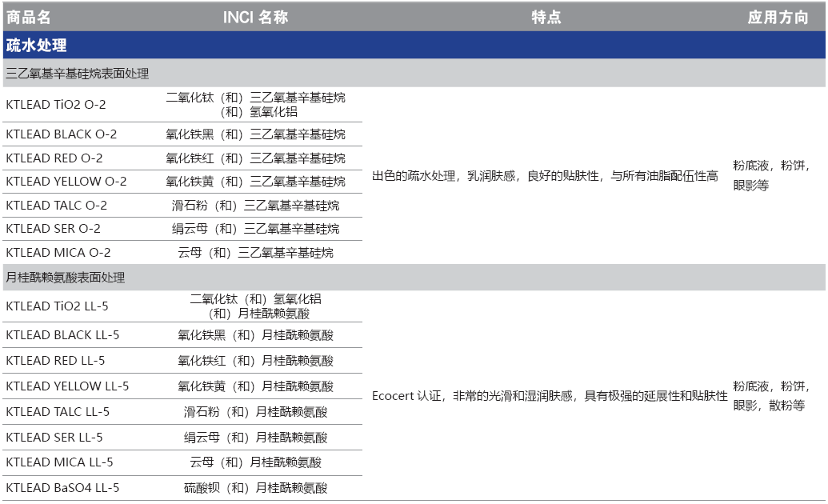
Task: Click INCI cell 氧化铁黄 (和) 三乙氧基辛基硅烷
Action: pyautogui.click(x=255, y=182)
